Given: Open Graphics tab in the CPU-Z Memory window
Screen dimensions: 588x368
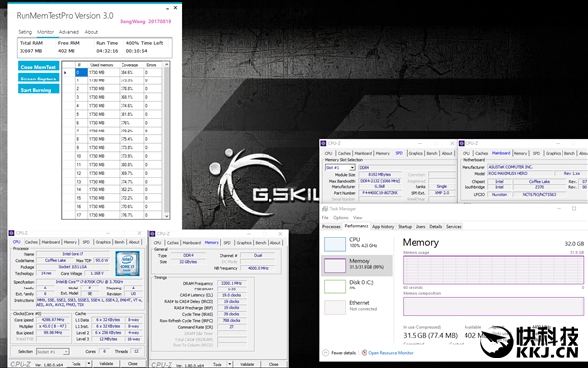Looking at the screenshot, I should click(244, 243).
